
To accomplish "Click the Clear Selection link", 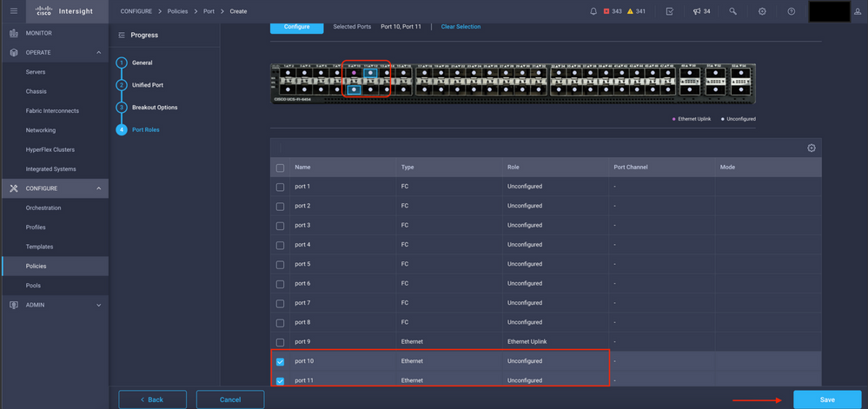I will pos(461,27).
